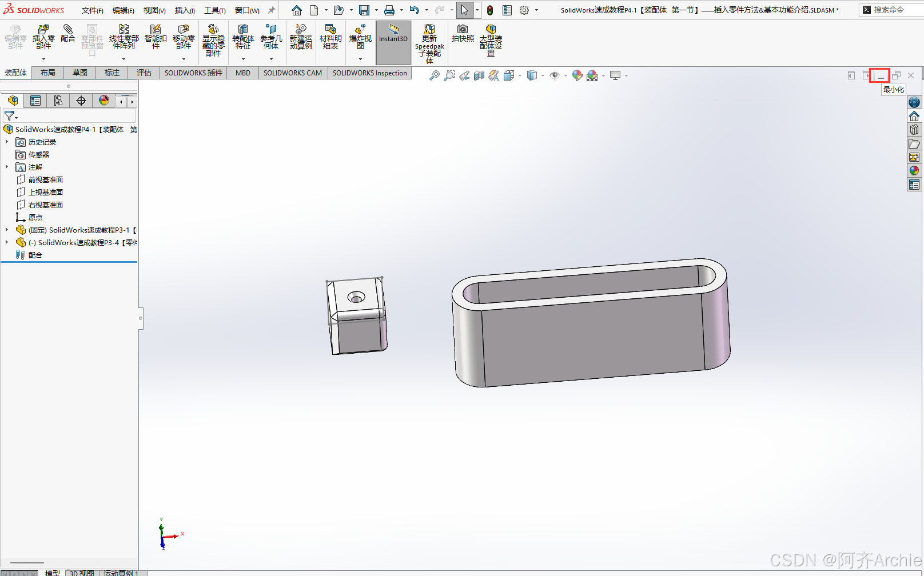The image size is (924, 576).
Task: Open the File Explorer folder in task pane
Action: pyautogui.click(x=914, y=143)
